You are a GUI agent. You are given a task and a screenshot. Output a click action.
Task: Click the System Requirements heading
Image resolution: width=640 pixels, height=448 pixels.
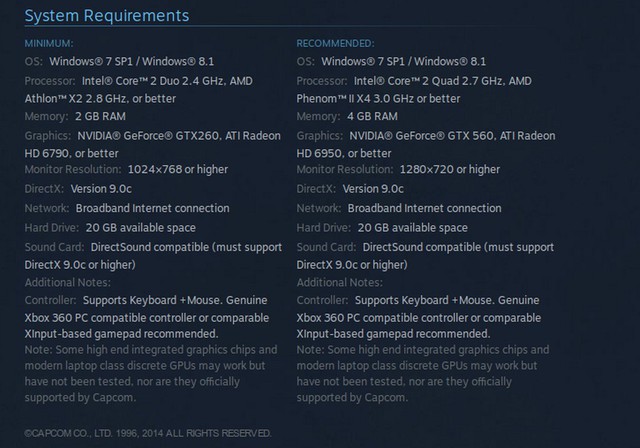(107, 16)
